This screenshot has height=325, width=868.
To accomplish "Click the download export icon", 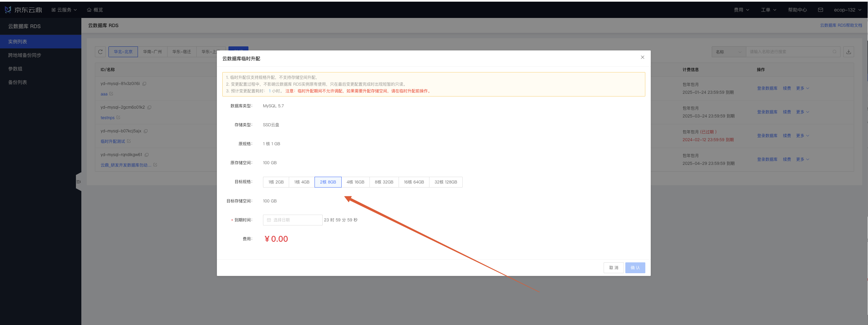I will coord(848,52).
